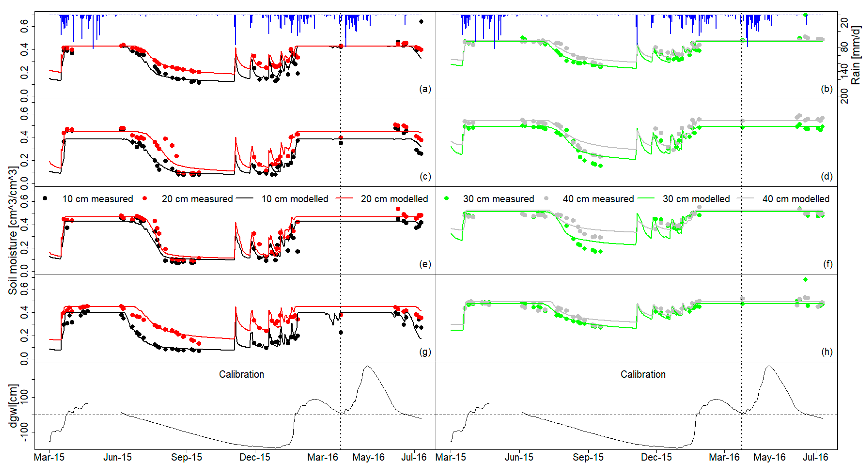This screenshot has height=470, width=868.
Task: Click the black line sample for 10 cm modelled
Action: tap(244, 198)
